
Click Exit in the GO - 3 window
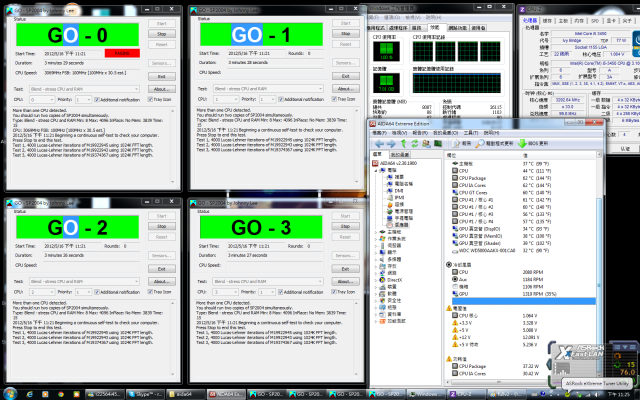[x=345, y=269]
